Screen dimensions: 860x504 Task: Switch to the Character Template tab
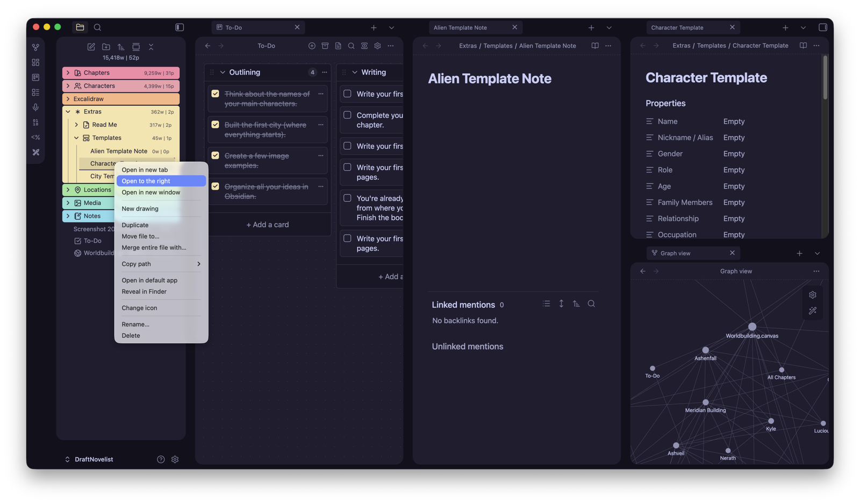coord(677,27)
